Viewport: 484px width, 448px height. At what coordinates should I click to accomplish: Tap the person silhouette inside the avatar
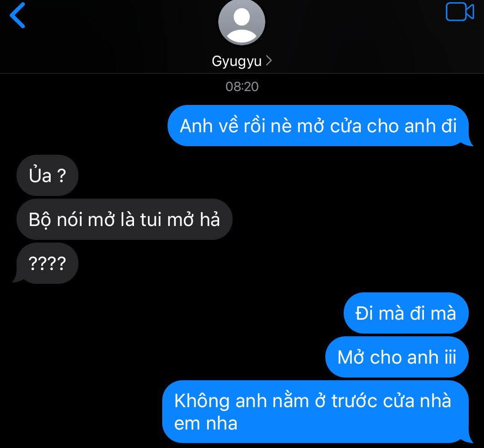coord(242,25)
